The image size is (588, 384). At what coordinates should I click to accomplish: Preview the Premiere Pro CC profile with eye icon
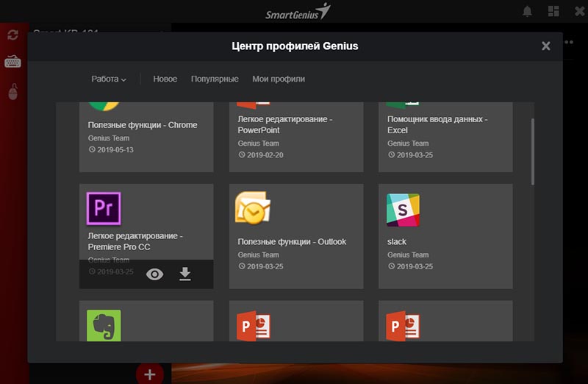pos(154,274)
